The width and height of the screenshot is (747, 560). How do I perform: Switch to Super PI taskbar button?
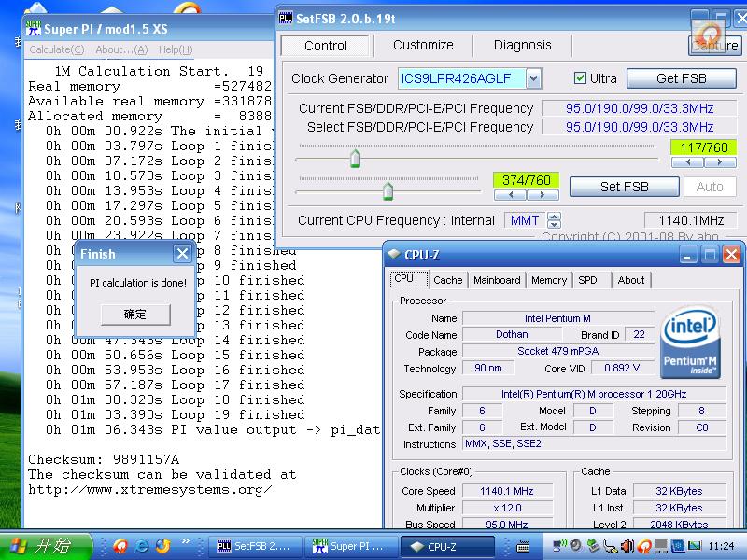pos(350,546)
